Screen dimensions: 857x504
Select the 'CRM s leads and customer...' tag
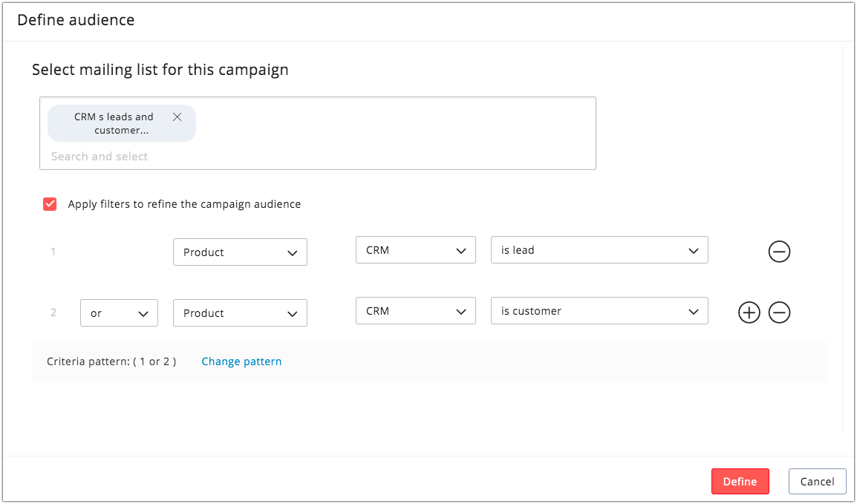[114, 123]
